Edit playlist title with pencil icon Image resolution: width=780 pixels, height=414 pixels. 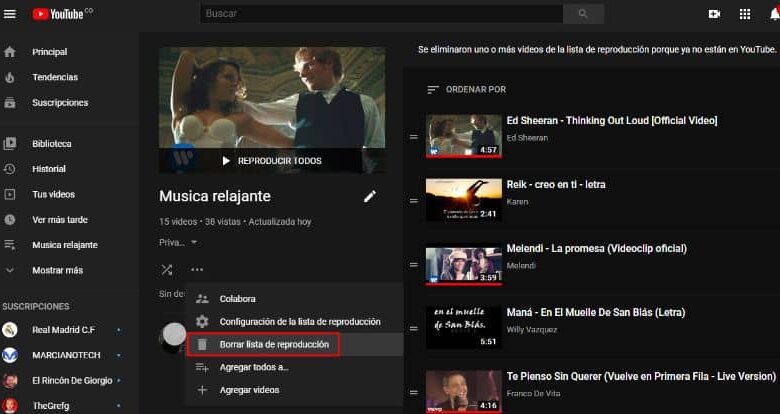click(x=370, y=197)
